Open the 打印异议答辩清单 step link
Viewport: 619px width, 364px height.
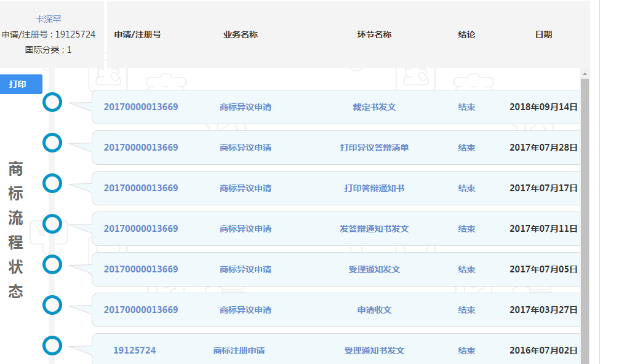[x=375, y=148]
